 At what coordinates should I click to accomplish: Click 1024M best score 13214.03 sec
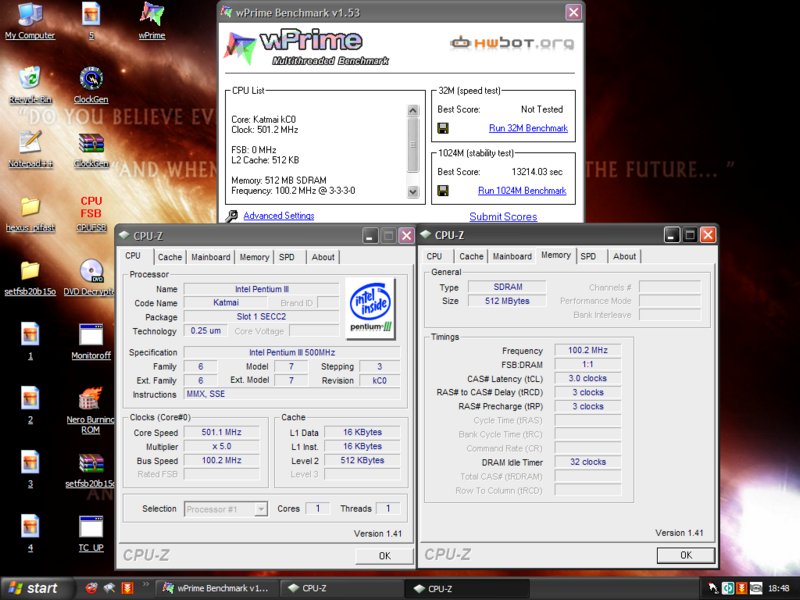click(537, 172)
